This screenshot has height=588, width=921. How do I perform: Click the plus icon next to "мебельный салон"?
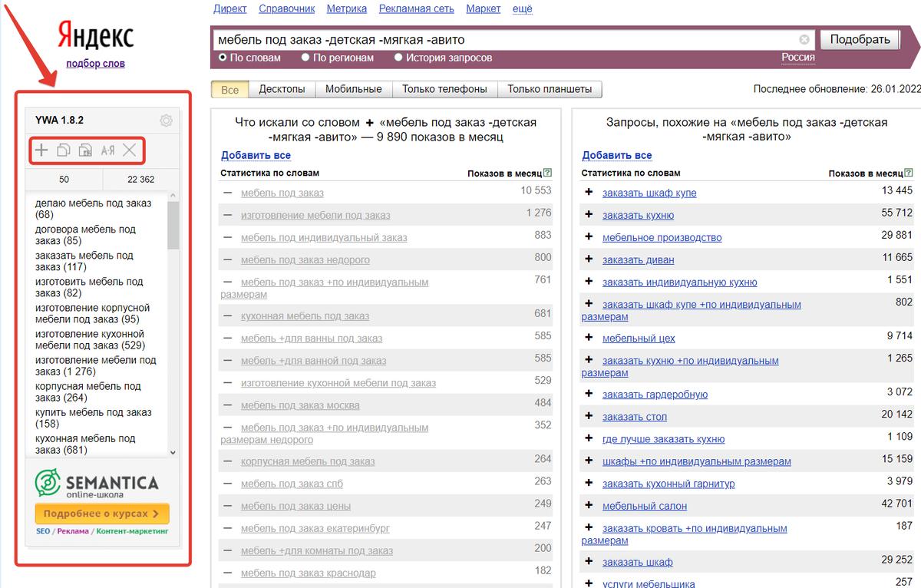coord(589,506)
